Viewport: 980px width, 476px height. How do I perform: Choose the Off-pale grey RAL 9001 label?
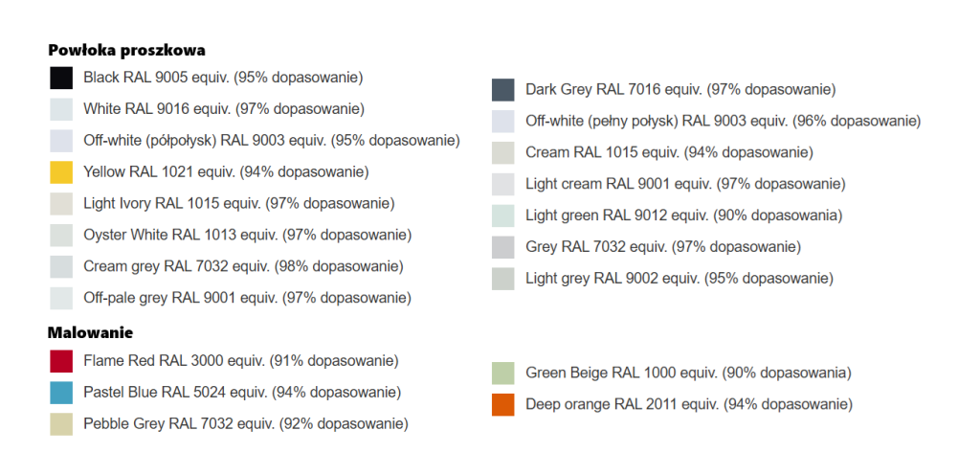247,298
